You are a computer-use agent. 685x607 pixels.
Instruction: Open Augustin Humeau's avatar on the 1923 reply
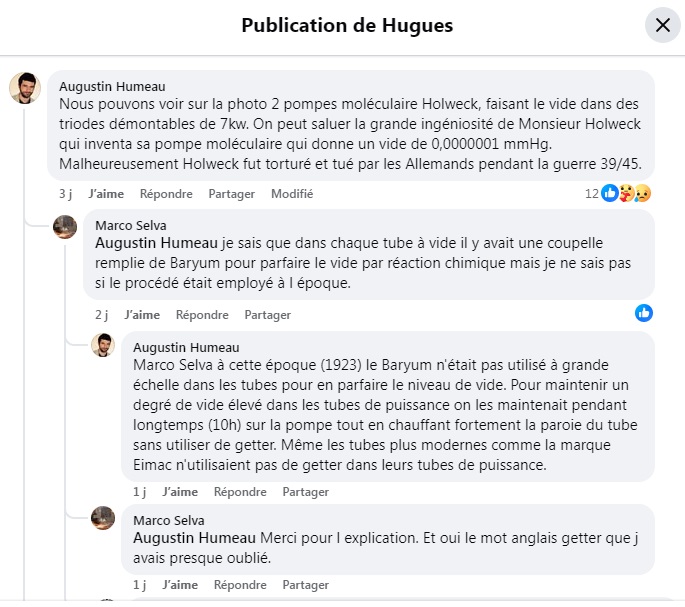click(103, 345)
